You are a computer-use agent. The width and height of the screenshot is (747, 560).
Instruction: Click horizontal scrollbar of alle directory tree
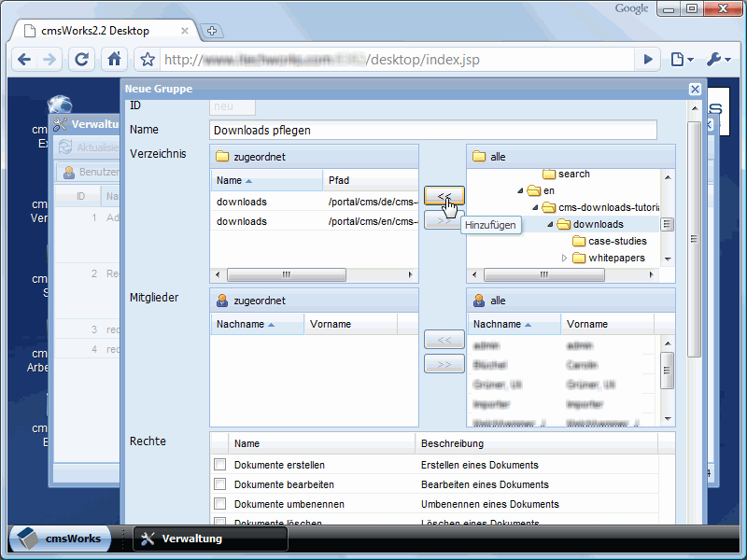tap(544, 274)
